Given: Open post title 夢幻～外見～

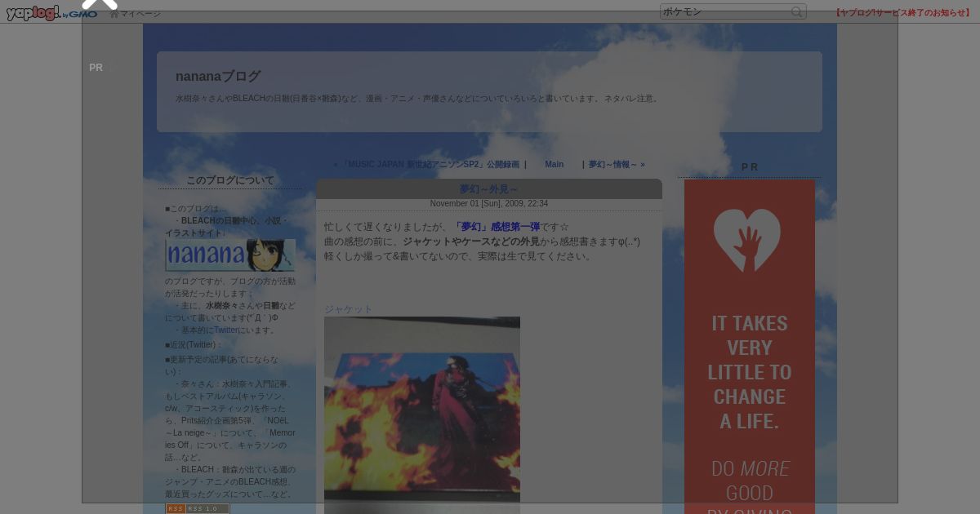Looking at the screenshot, I should (x=488, y=189).
